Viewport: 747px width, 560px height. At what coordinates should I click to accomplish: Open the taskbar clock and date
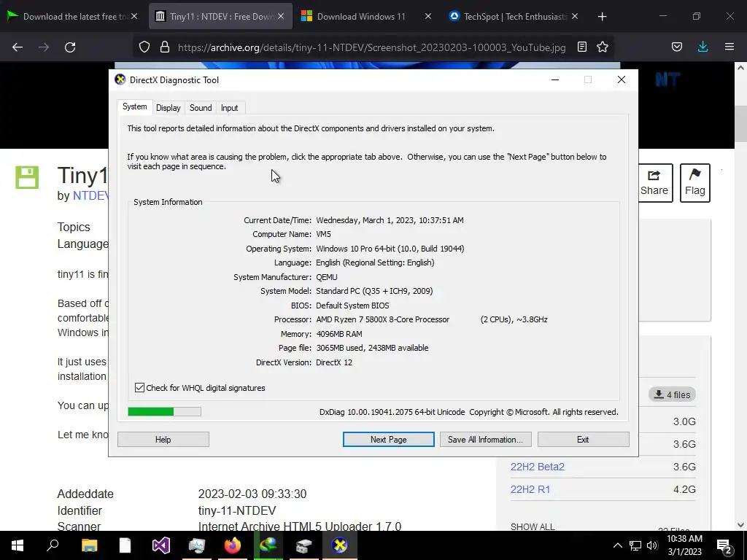(684, 545)
